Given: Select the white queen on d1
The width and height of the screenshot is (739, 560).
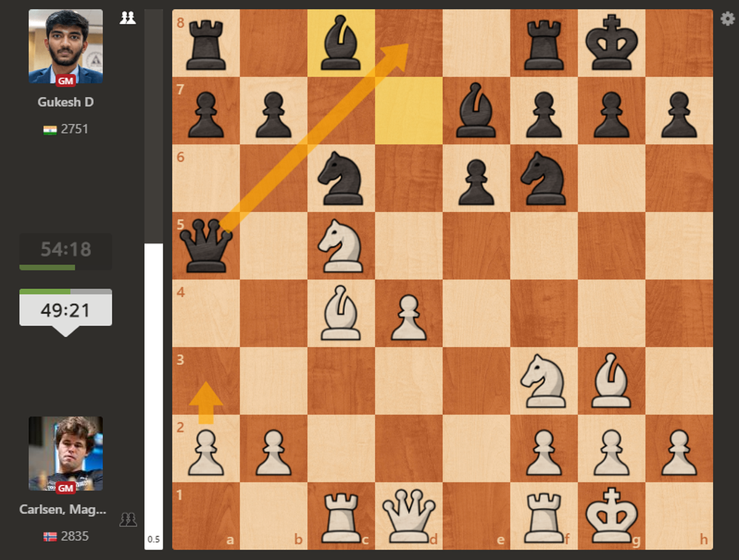Looking at the screenshot, I should 409,516.
